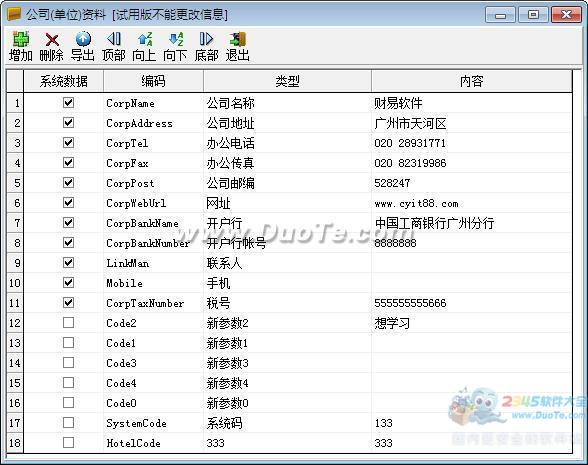The width and height of the screenshot is (588, 465).
Task: Select the content cell containing 财易软件
Action: coord(472,103)
